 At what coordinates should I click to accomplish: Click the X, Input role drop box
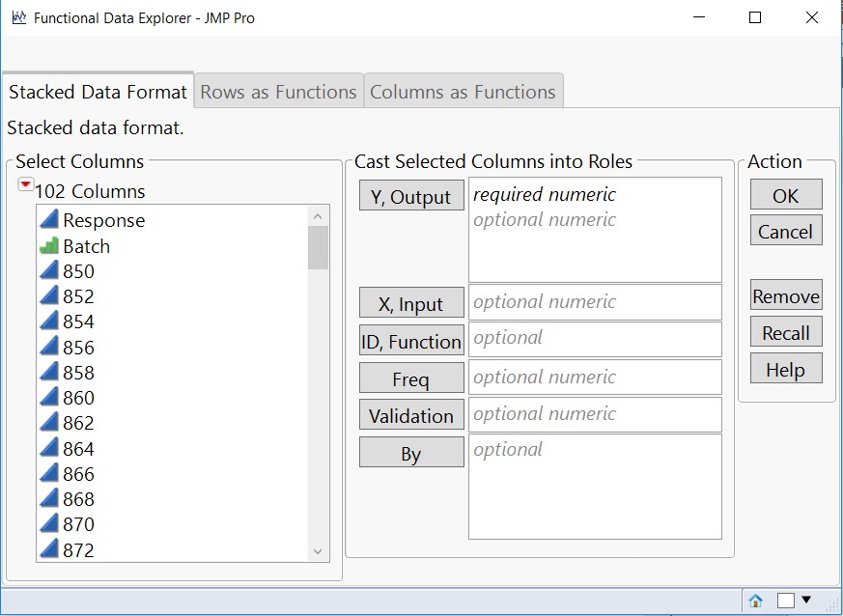(x=595, y=302)
